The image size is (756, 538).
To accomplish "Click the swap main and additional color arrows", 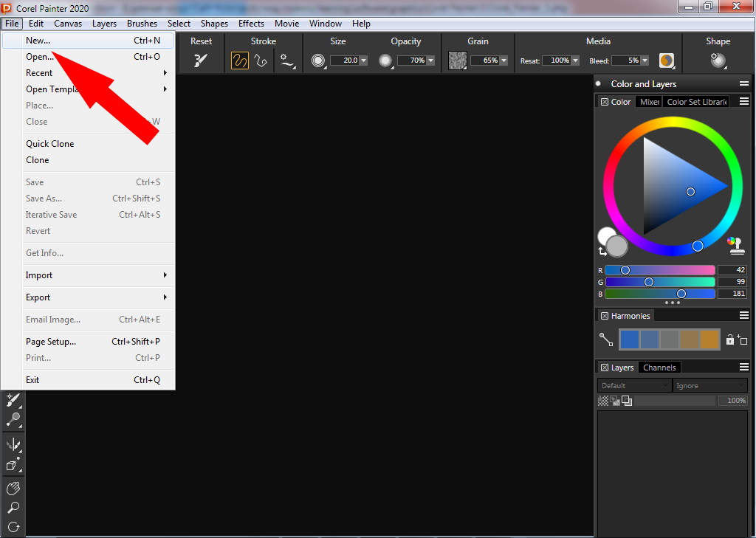I will (x=602, y=252).
